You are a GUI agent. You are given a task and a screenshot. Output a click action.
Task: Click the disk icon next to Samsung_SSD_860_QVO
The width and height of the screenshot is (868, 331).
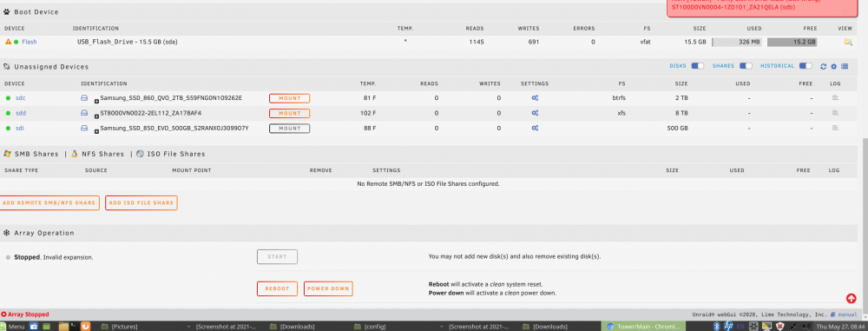point(85,97)
